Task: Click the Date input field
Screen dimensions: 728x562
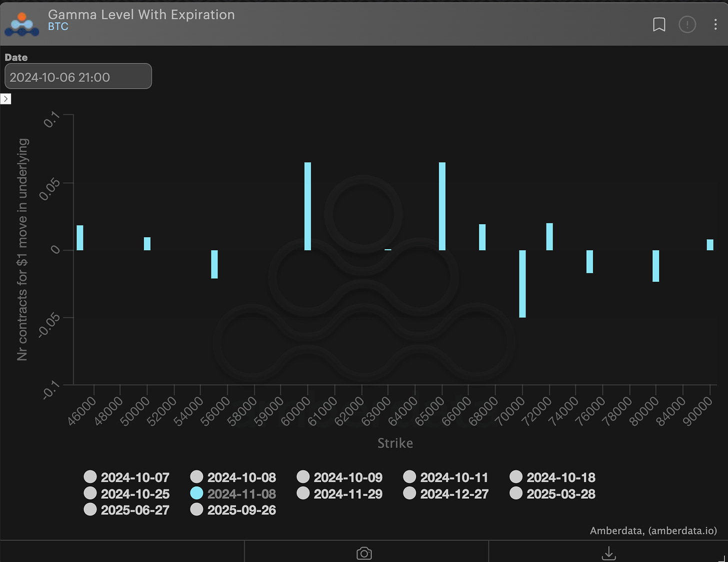Action: pyautogui.click(x=78, y=76)
